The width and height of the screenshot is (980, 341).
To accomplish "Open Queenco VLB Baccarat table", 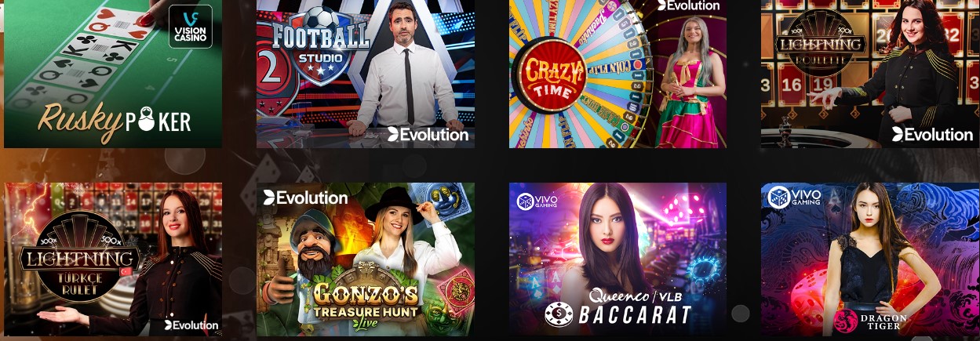I will coord(618,259).
